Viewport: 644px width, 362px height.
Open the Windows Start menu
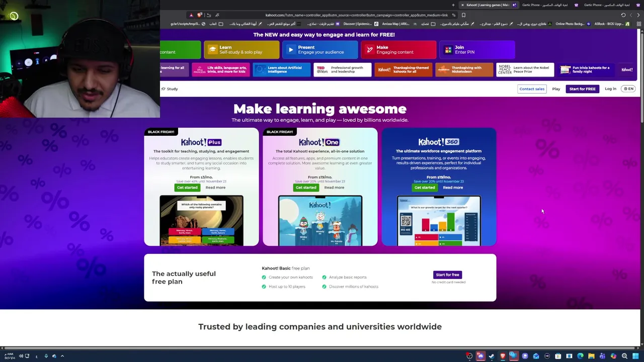click(636, 356)
